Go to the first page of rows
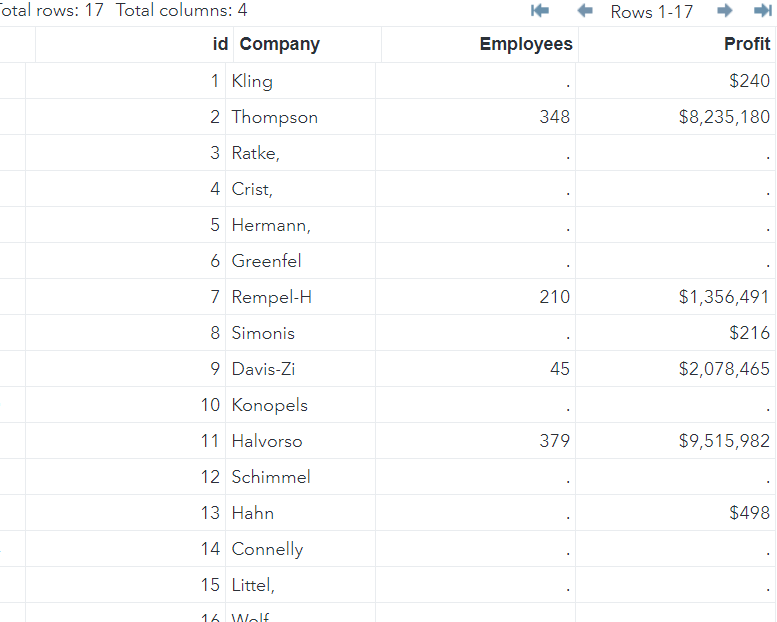The width and height of the screenshot is (777, 622). (x=540, y=11)
